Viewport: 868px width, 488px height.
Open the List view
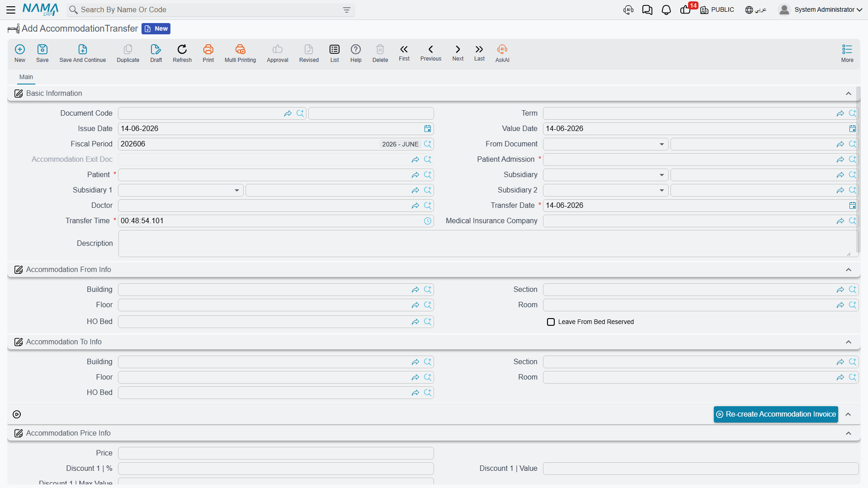pyautogui.click(x=335, y=53)
